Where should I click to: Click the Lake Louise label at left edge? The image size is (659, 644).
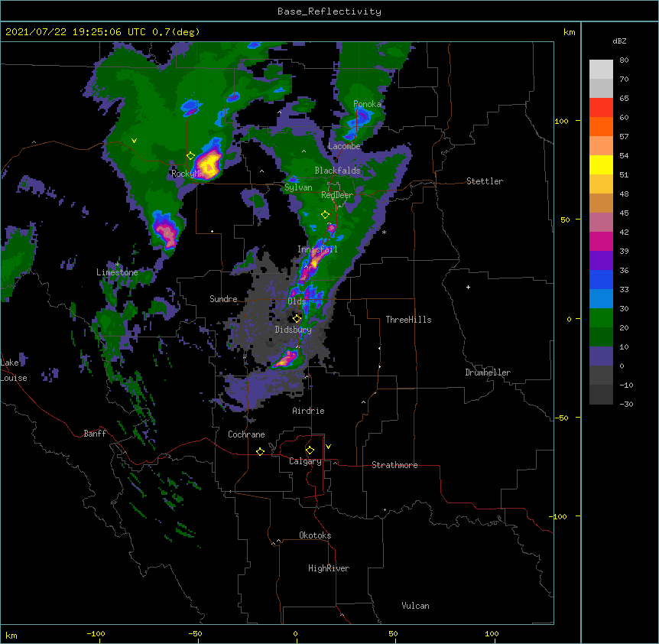(x=14, y=370)
